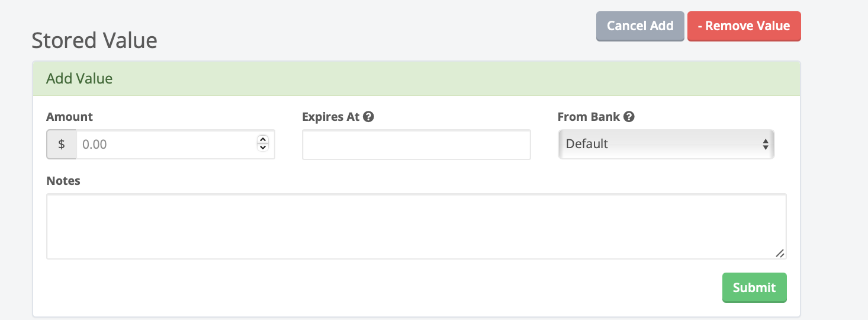The height and width of the screenshot is (320, 868).
Task: Open the From Bank dropdown showing Default
Action: coord(666,144)
